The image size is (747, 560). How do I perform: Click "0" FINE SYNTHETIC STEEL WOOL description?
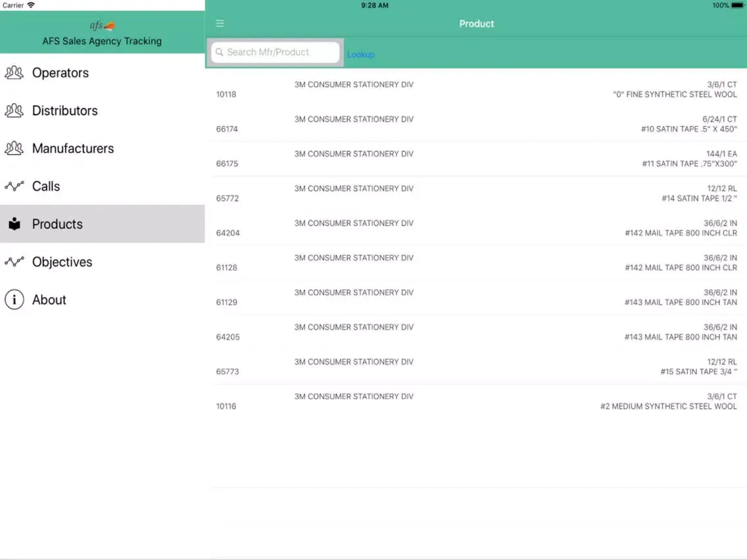pyautogui.click(x=675, y=94)
